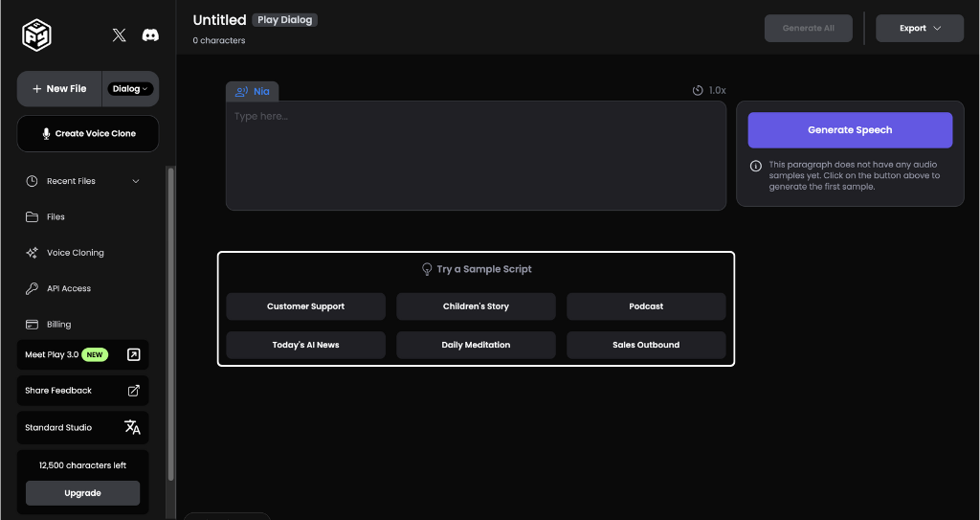
Task: Click the Upgrade button
Action: point(82,493)
